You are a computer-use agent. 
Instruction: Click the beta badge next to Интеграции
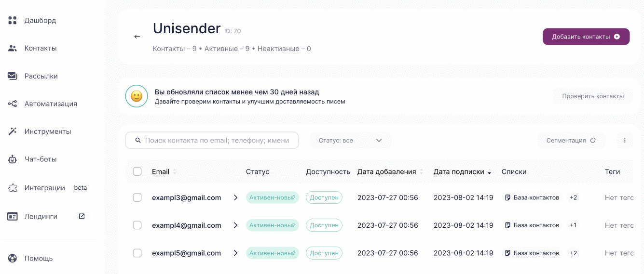[81, 188]
